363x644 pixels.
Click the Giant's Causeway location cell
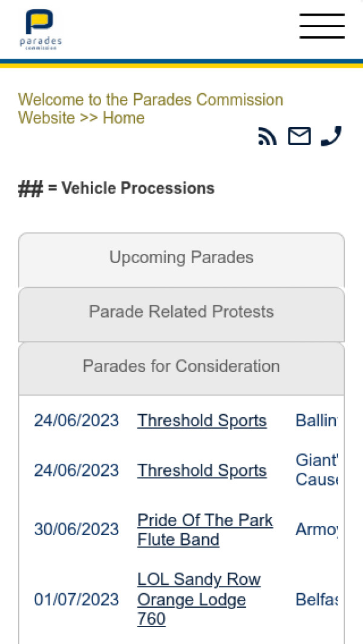(316, 470)
